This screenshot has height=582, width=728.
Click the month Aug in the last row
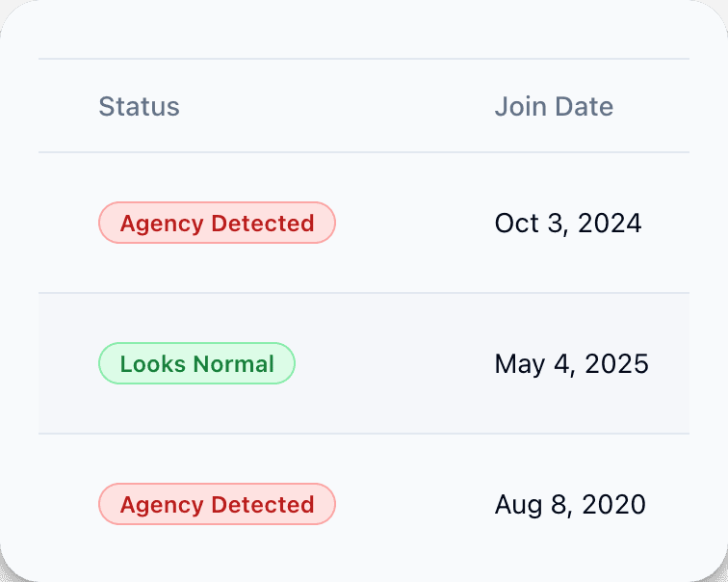(x=518, y=505)
